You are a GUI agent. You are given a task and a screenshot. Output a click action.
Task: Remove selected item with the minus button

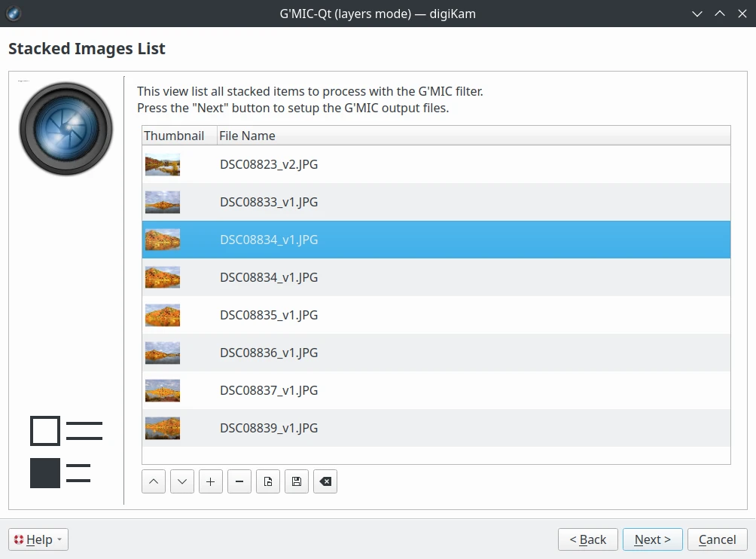coord(239,481)
